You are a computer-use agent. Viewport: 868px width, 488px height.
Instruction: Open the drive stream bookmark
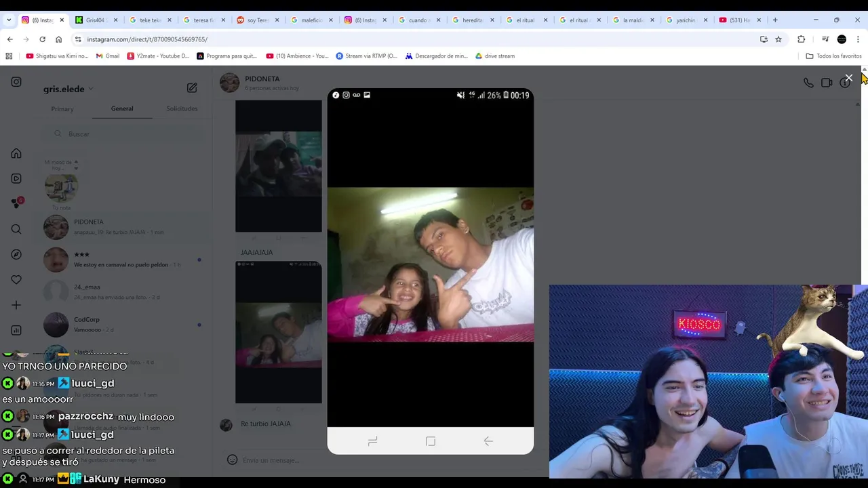coord(495,56)
